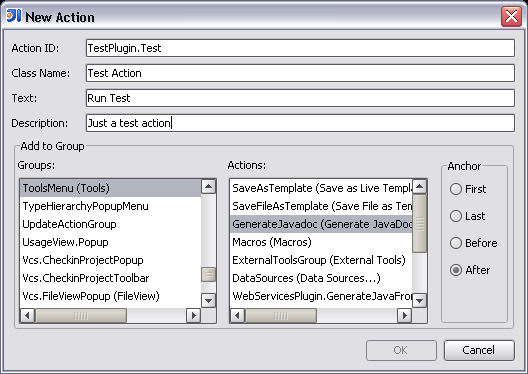Click Actions list horizontal scrollbar thumb

pos(281,315)
